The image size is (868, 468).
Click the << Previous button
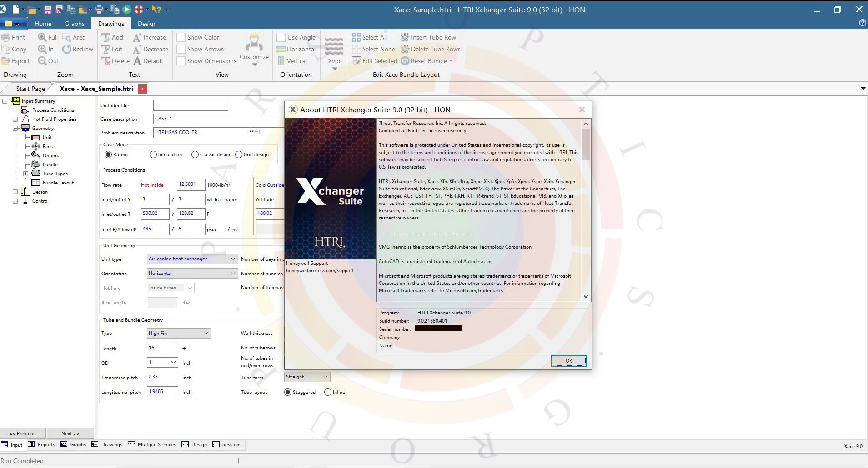pyautogui.click(x=23, y=433)
